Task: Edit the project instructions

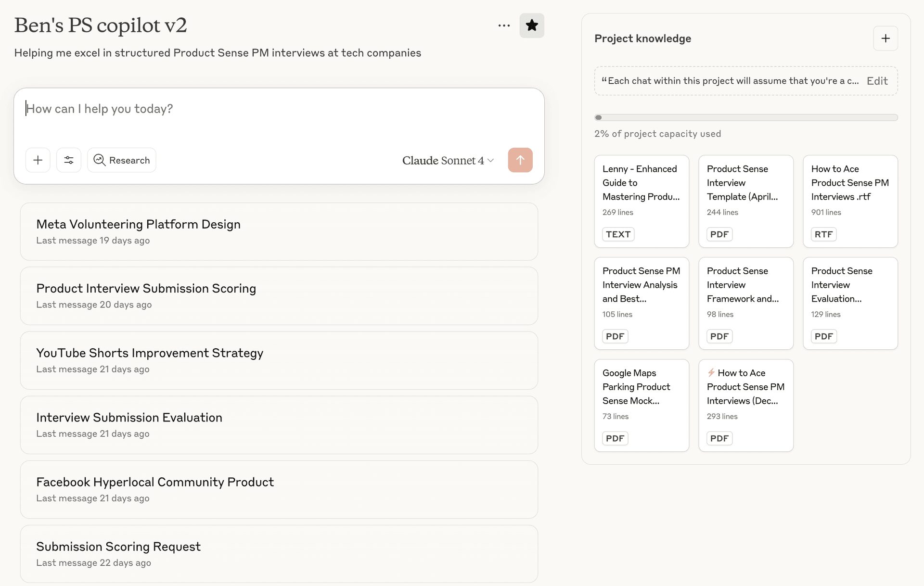Action: click(877, 81)
